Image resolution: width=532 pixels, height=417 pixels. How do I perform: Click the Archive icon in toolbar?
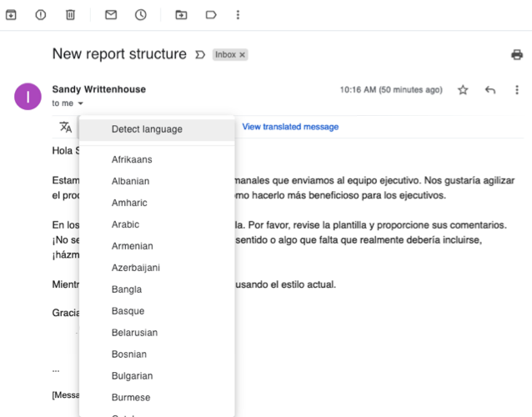pyautogui.click(x=11, y=15)
